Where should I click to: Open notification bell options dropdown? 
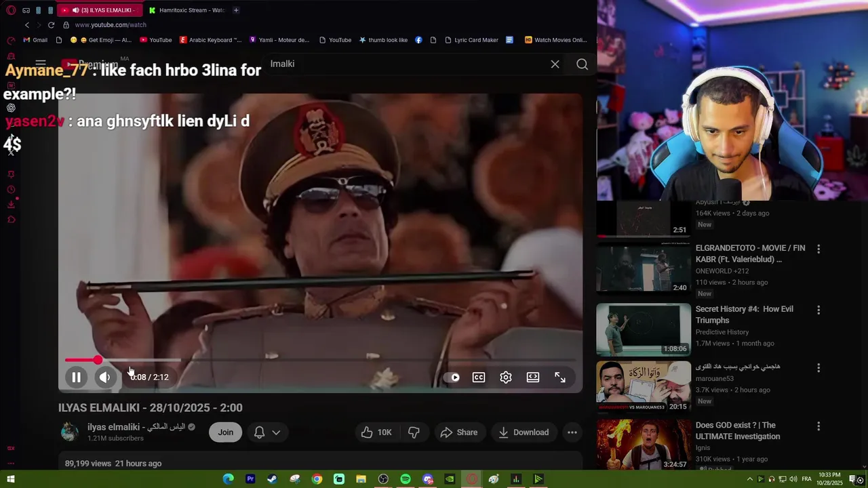point(267,432)
